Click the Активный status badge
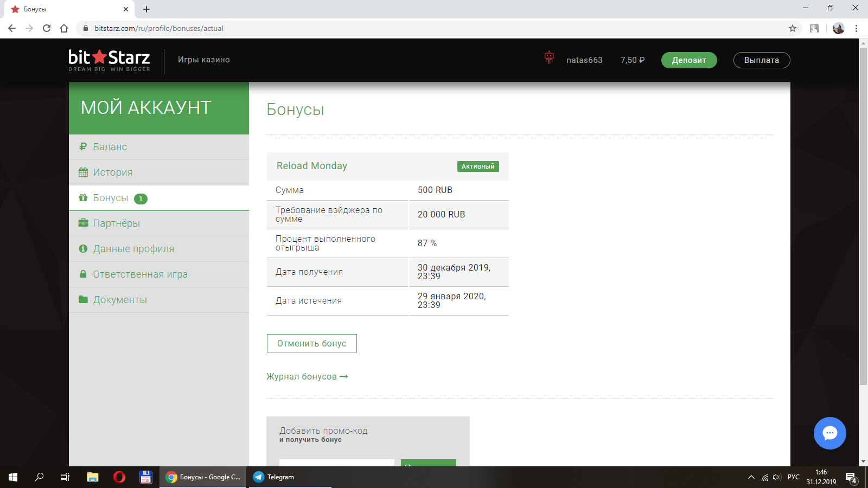 click(x=478, y=166)
